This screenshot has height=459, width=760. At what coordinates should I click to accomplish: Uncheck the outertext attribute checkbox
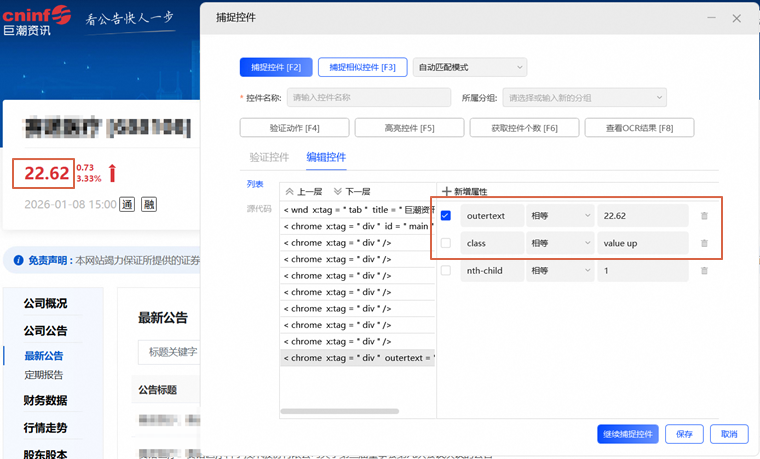(446, 216)
